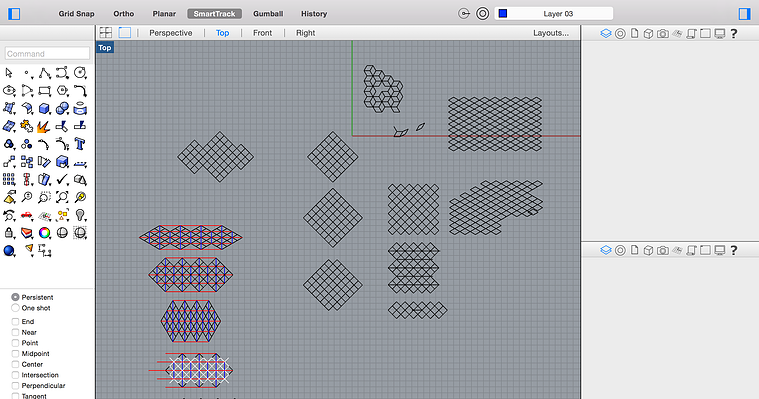Toggle the left sidebar visibility button
The image size is (759, 399).
coord(15,14)
